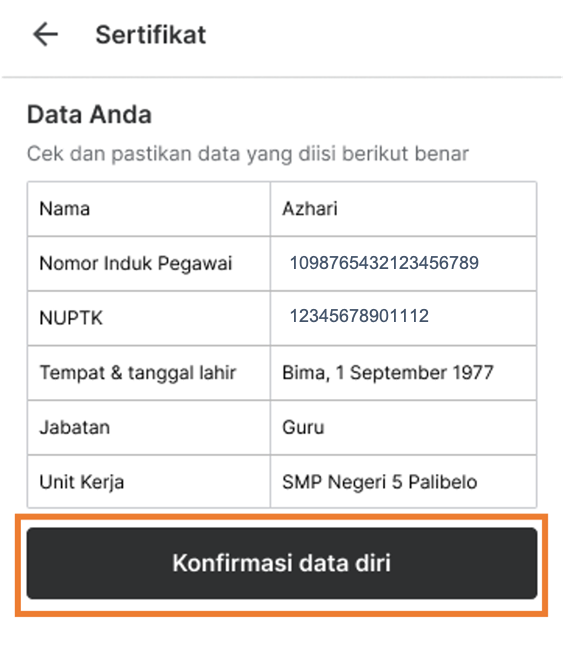Select the Guru value cell

coord(403,427)
